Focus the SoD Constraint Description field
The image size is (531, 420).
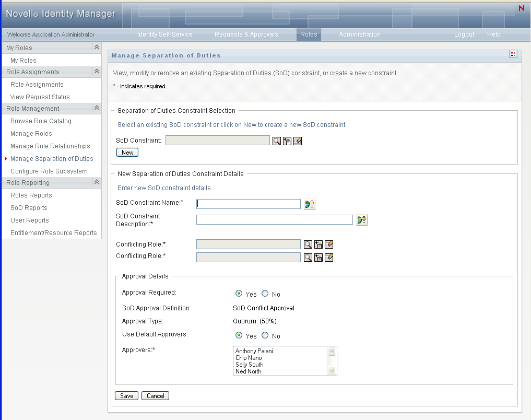275,219
